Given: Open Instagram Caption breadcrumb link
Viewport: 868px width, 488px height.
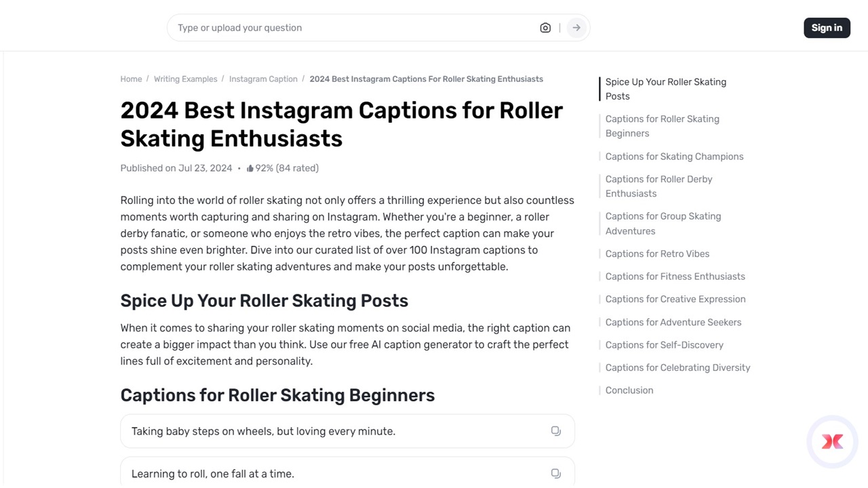Looking at the screenshot, I should click(263, 79).
